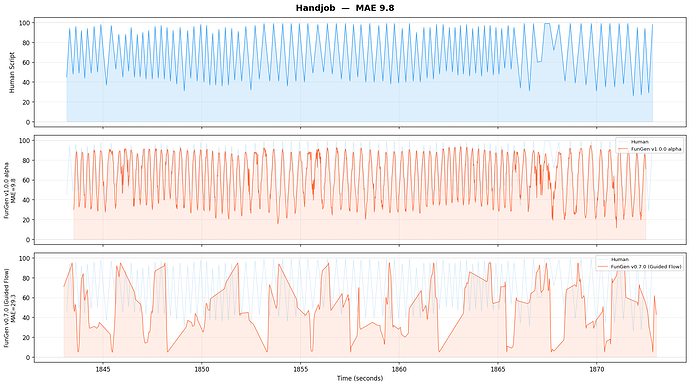Click y-tick "80" on the Human Script plot

click(x=26, y=43)
